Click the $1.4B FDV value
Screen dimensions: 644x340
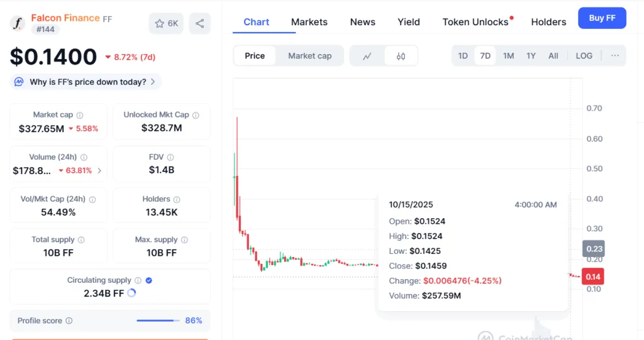pos(162,170)
